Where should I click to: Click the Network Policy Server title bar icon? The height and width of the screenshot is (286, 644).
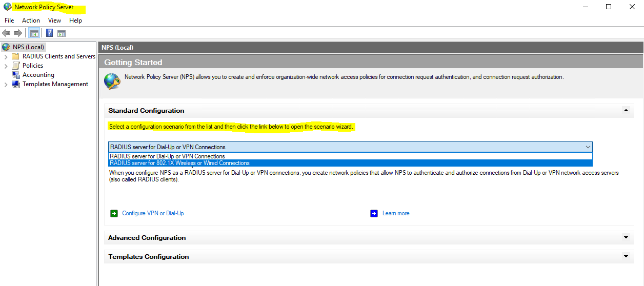coord(7,7)
